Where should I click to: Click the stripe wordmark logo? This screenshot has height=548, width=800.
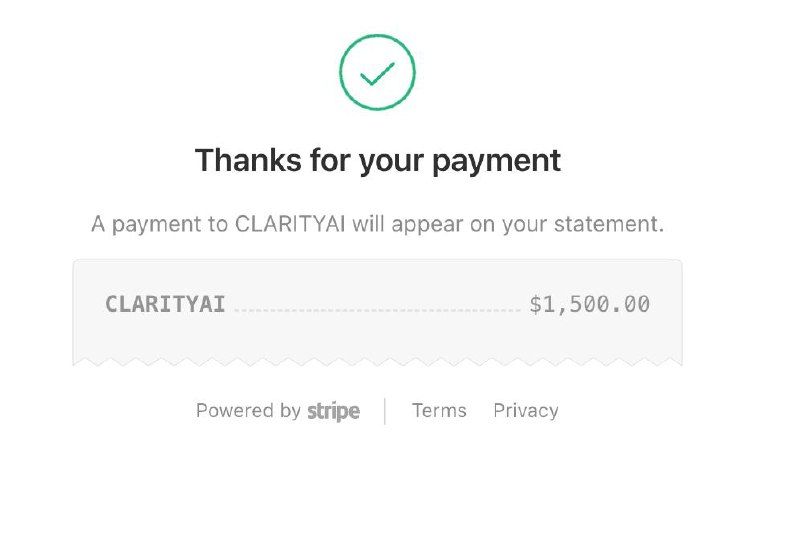coord(333,411)
